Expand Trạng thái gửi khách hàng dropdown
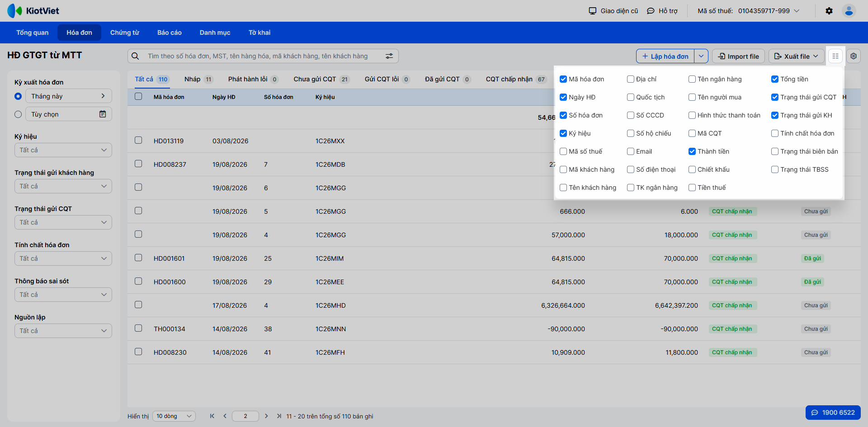This screenshot has height=427, width=868. click(63, 186)
